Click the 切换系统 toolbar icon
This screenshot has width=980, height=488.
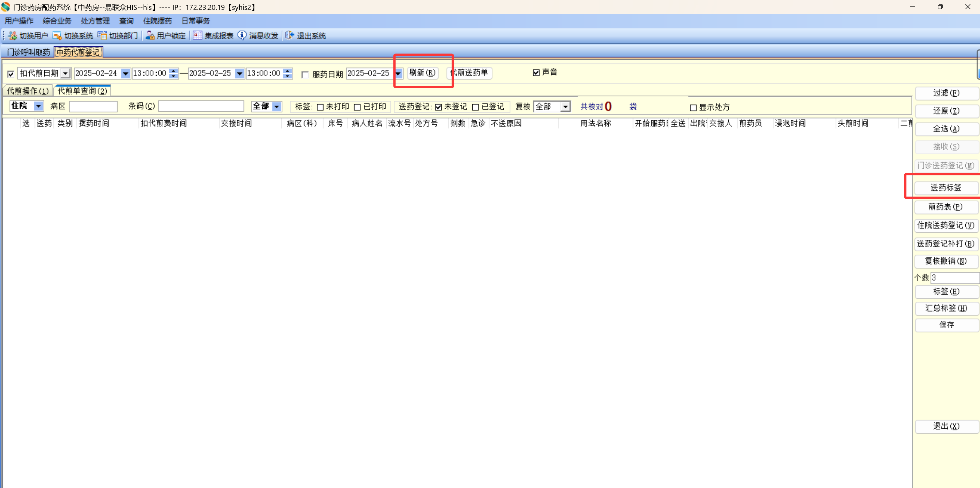(57, 36)
